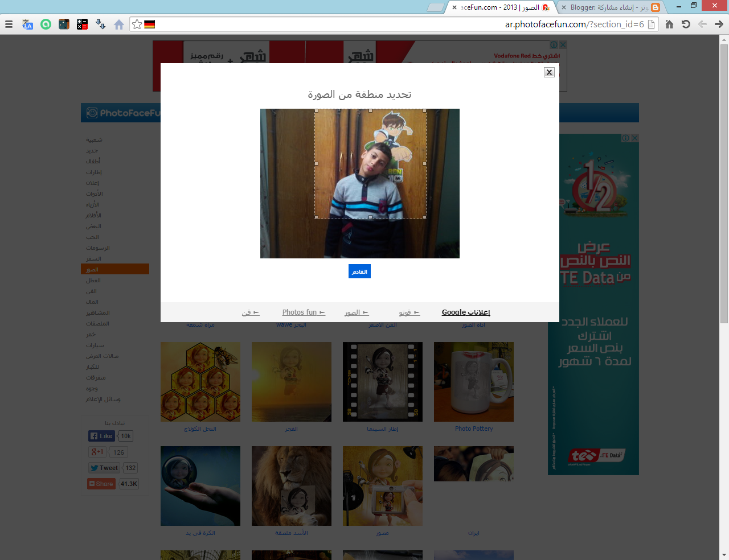This screenshot has height=560, width=729.
Task: Navigate forward with the right arrow
Action: click(719, 24)
